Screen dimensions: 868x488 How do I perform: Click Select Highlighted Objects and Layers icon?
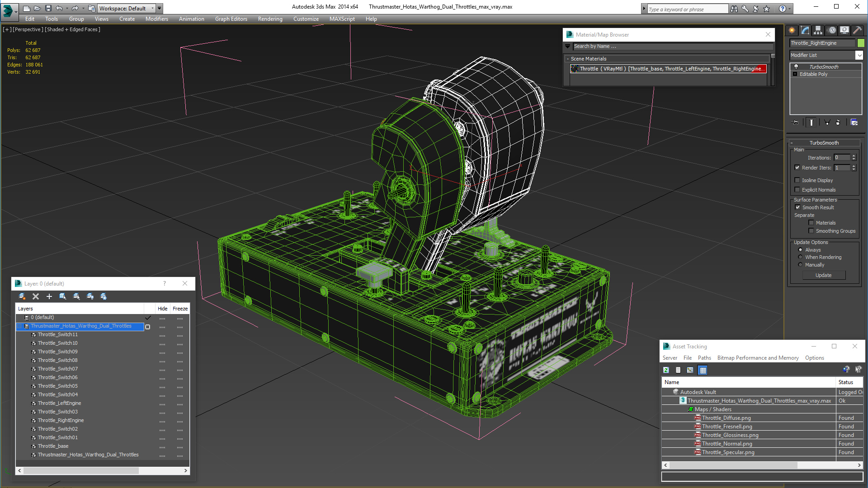click(63, 296)
